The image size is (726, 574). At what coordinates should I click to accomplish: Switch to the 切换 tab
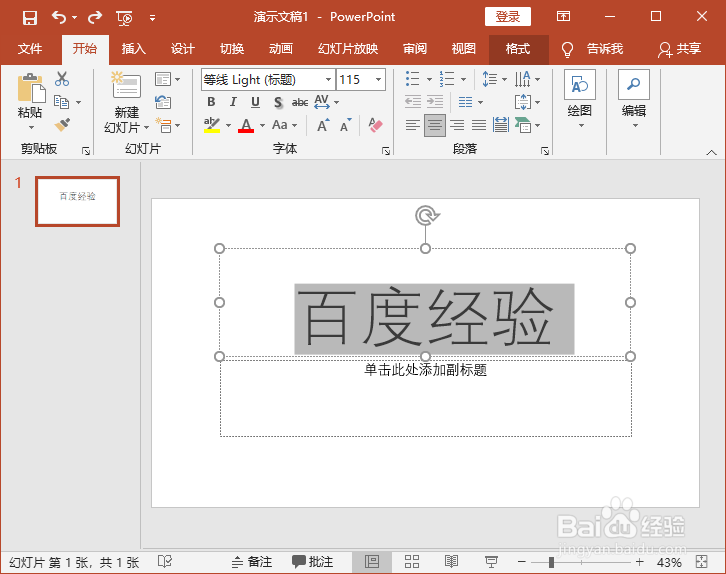coord(232,49)
